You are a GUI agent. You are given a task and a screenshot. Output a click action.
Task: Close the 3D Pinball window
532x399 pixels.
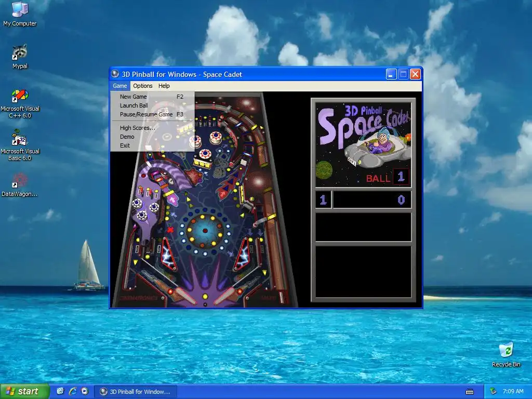tap(415, 74)
